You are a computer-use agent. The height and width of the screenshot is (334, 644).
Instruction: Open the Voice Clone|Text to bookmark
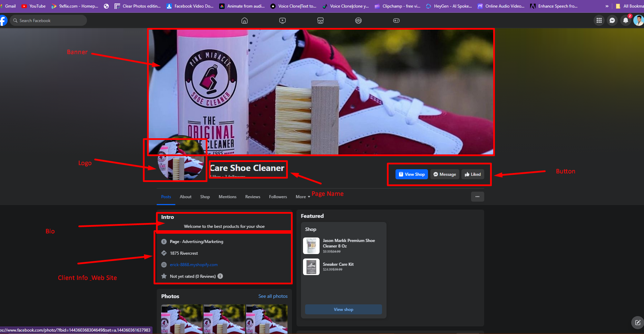click(293, 6)
